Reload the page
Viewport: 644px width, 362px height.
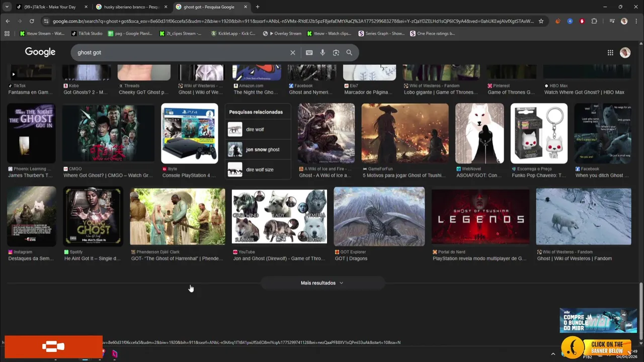click(32, 21)
